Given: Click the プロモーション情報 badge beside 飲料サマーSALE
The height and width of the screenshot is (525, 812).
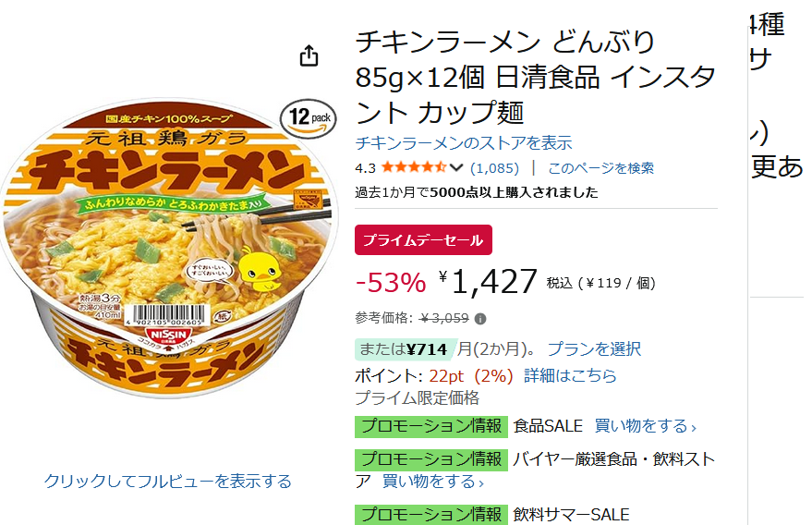Looking at the screenshot, I should [431, 514].
